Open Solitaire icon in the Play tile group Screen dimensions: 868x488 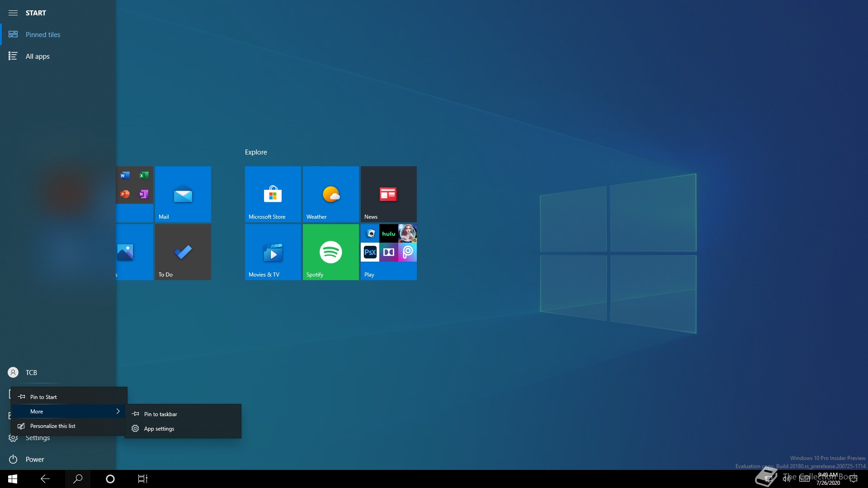click(370, 234)
